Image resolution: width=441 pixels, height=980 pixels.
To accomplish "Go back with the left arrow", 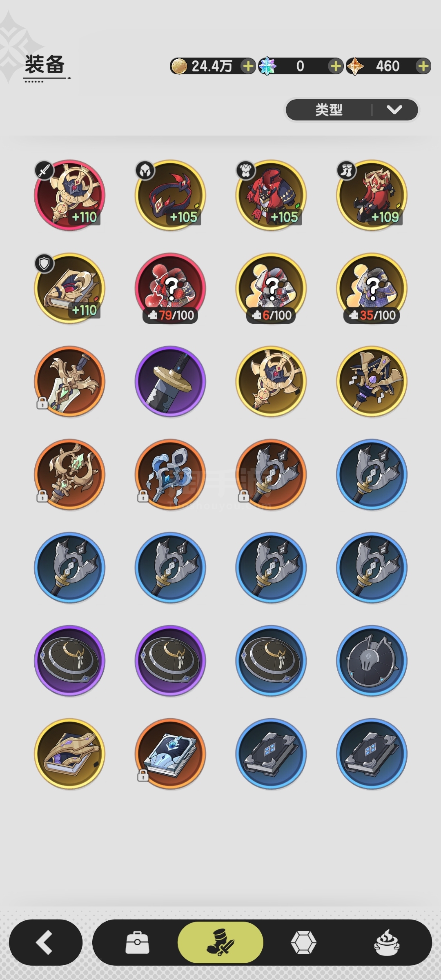I will (x=46, y=942).
